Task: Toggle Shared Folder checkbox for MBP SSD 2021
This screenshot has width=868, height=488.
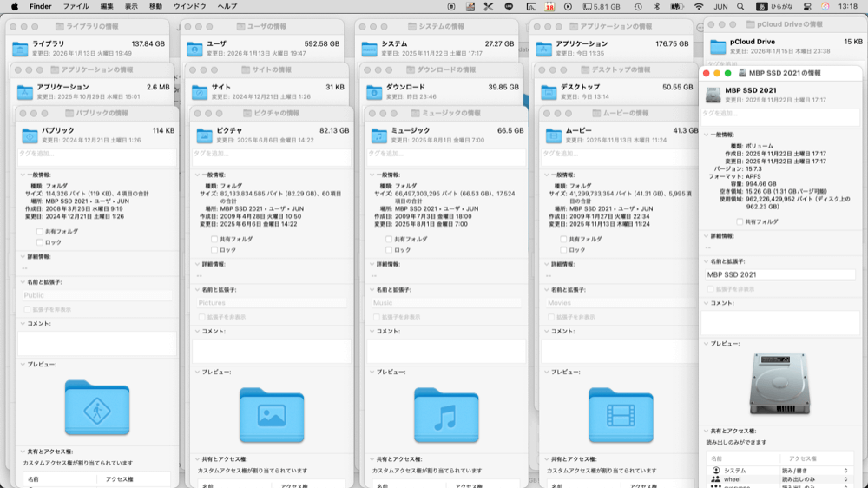Action: click(x=740, y=221)
